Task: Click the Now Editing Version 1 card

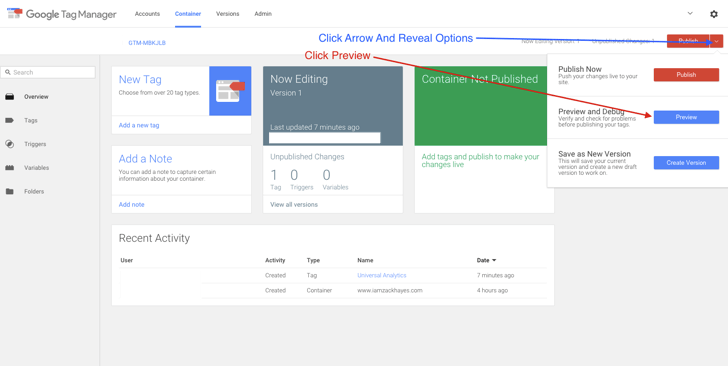Action: point(333,106)
